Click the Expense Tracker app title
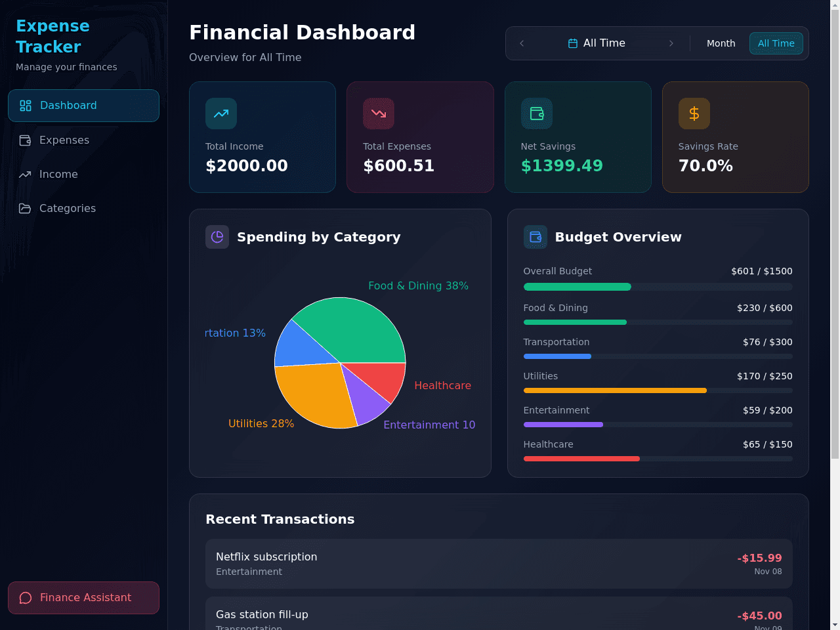The height and width of the screenshot is (630, 840). [52, 36]
